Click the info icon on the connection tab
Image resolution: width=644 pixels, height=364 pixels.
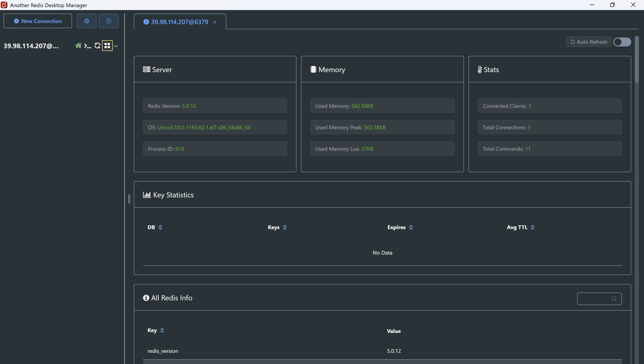(146, 22)
